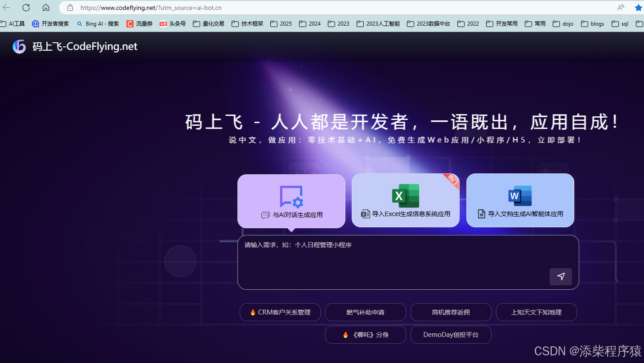644x363 pixels.
Task: Click the 商机推荐返佣 suggestion
Action: [451, 312]
